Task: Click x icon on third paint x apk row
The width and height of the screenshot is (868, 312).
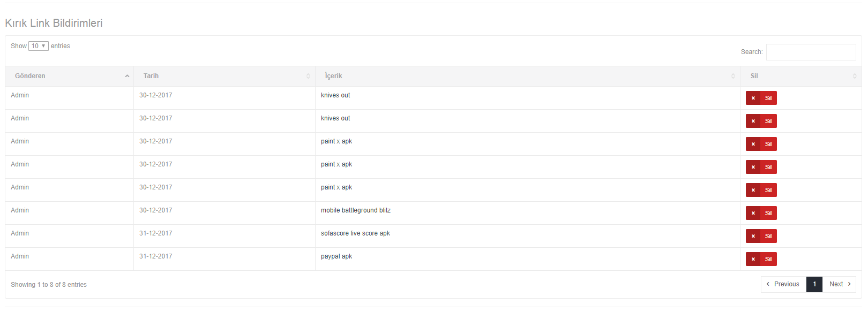Action: coord(753,190)
